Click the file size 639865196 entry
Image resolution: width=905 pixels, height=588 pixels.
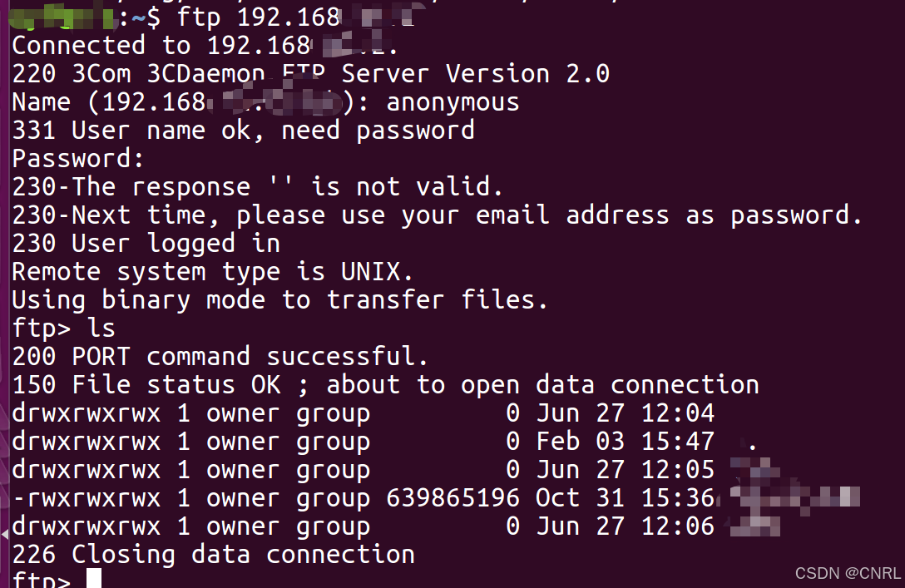tap(452, 498)
